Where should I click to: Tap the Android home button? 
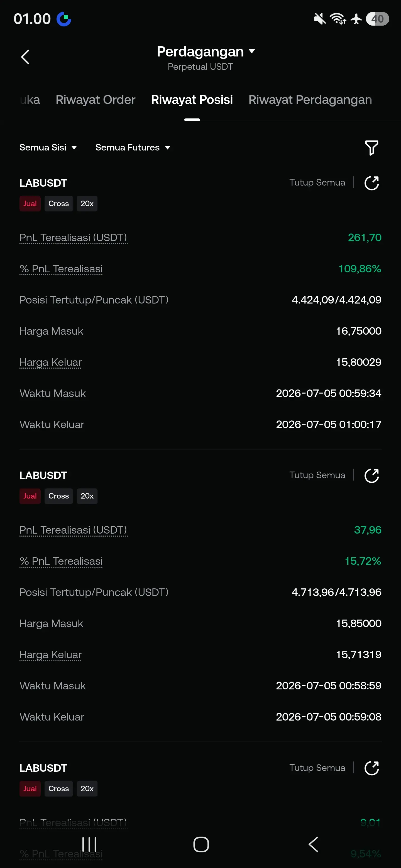tap(201, 844)
